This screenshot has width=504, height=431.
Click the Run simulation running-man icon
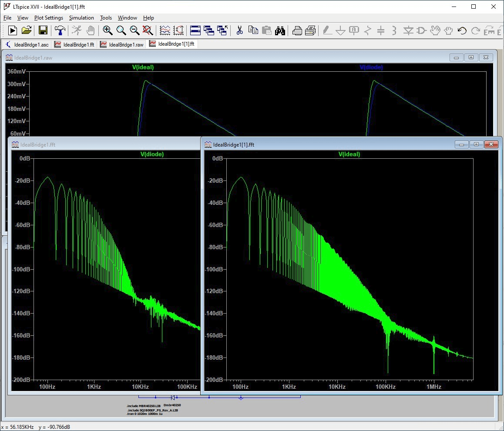click(77, 30)
